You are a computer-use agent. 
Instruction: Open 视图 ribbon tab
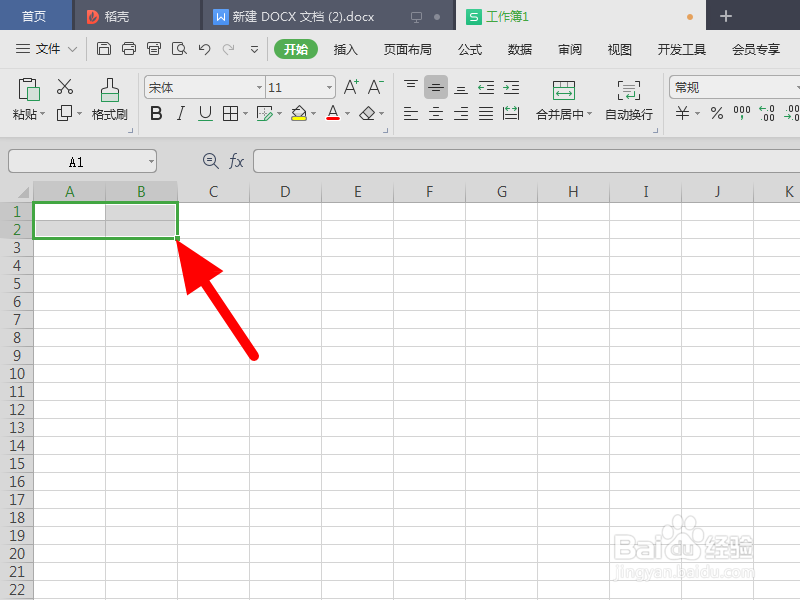pos(620,49)
